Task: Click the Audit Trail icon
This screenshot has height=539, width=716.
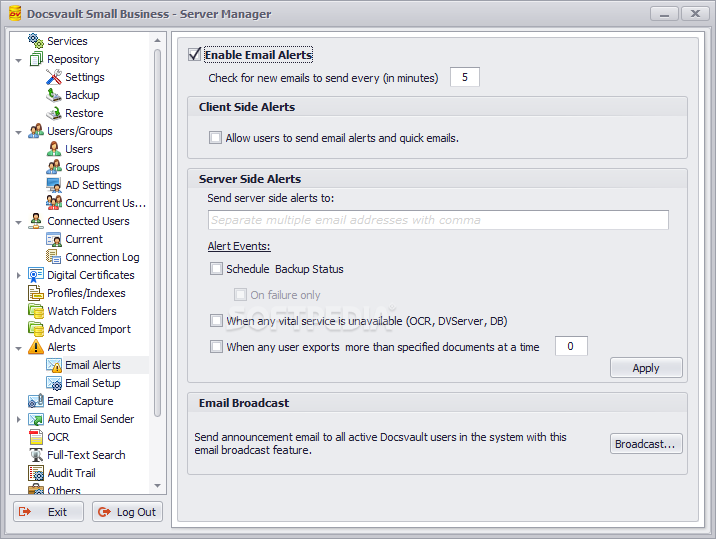Action: coord(36,473)
